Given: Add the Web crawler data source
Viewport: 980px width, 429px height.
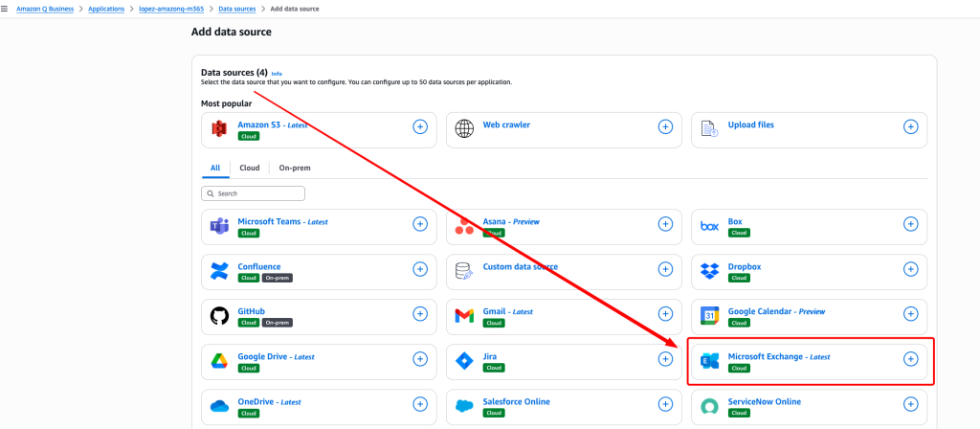Looking at the screenshot, I should pyautogui.click(x=665, y=126).
